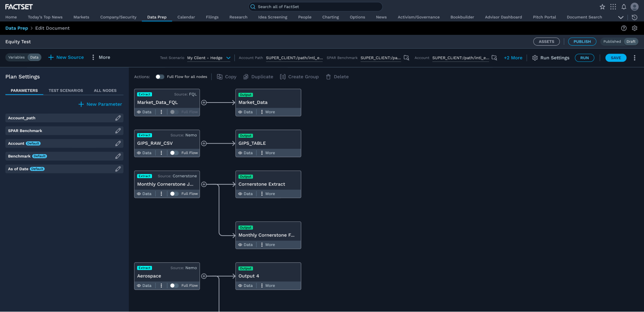This screenshot has width=644, height=312.
Task: Toggle Full Flow on Aerospace node
Action: (x=174, y=285)
